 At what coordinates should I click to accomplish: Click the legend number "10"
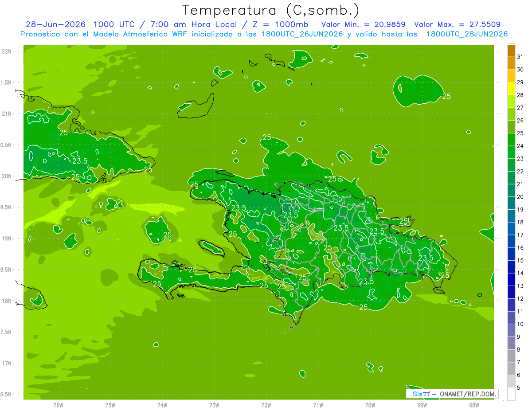click(520, 324)
